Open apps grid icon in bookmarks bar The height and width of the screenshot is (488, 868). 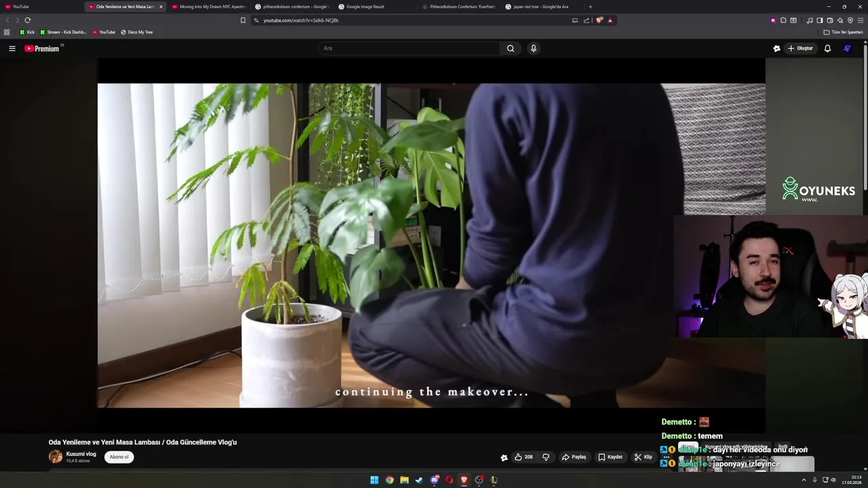coord(7,32)
